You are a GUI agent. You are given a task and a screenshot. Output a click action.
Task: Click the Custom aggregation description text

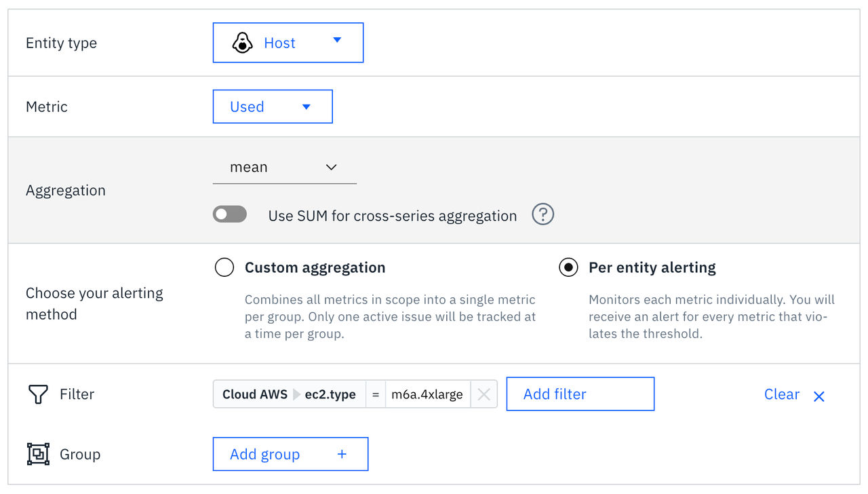point(390,317)
